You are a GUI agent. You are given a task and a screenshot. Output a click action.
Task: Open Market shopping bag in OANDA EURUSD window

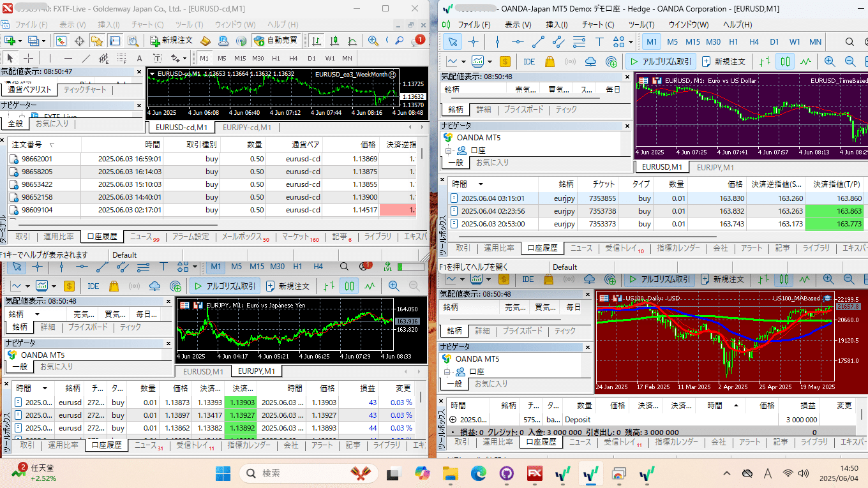click(x=550, y=62)
